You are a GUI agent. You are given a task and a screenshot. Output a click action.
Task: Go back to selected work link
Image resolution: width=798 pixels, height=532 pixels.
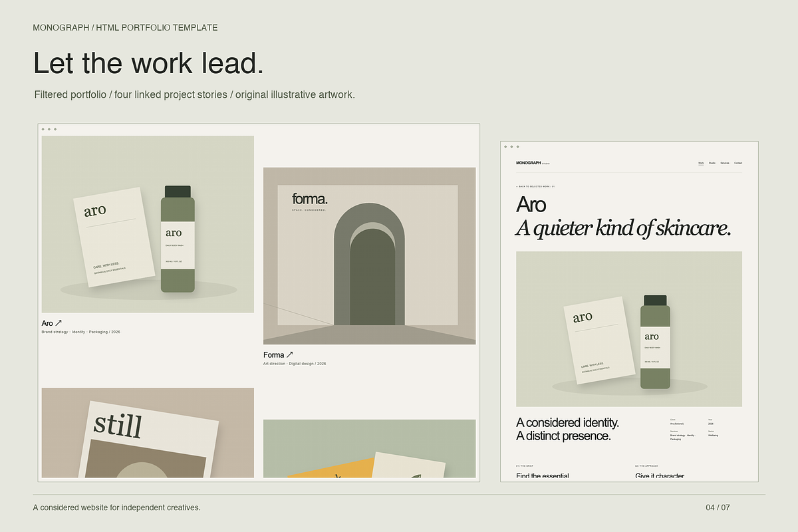535,187
